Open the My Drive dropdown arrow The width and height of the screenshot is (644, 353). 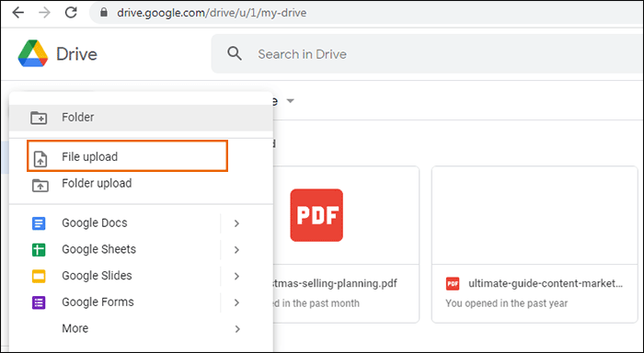(x=291, y=101)
